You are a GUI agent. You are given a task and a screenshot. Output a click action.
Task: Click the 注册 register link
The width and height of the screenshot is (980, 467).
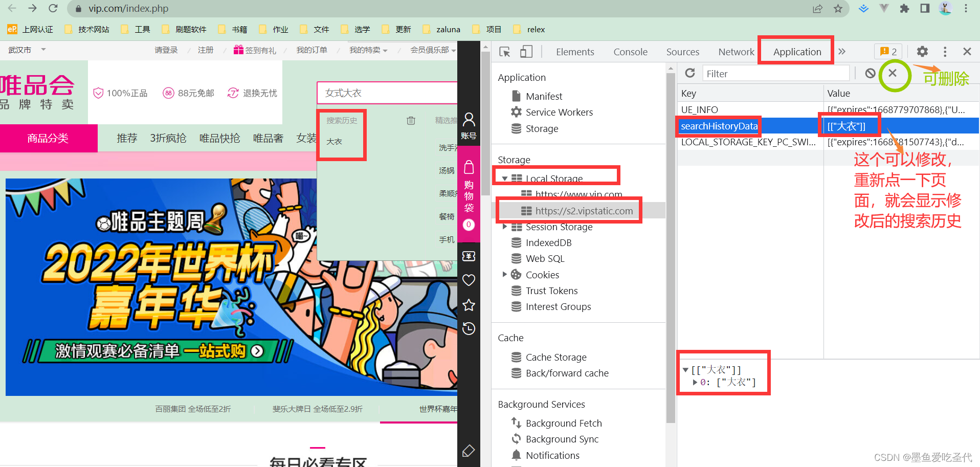(206, 50)
